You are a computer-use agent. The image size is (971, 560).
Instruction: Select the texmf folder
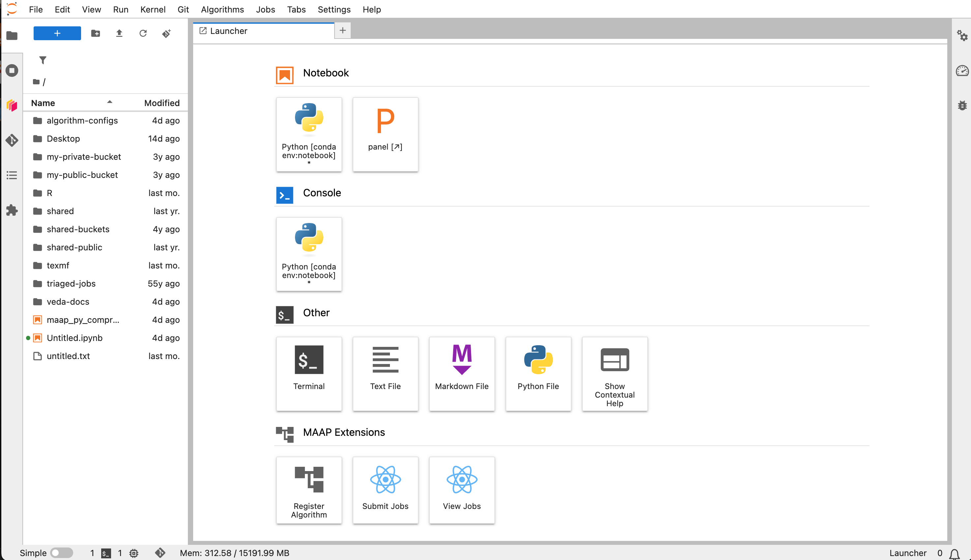tap(105, 266)
